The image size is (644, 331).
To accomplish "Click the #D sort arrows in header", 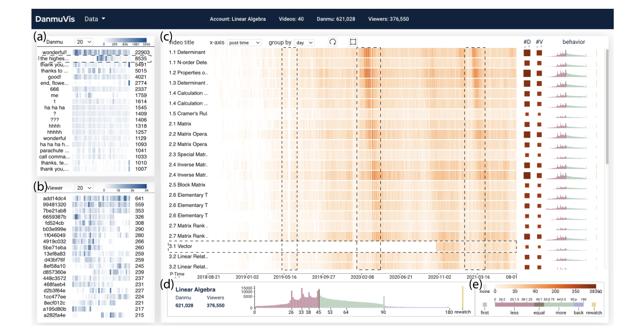I will click(527, 47).
